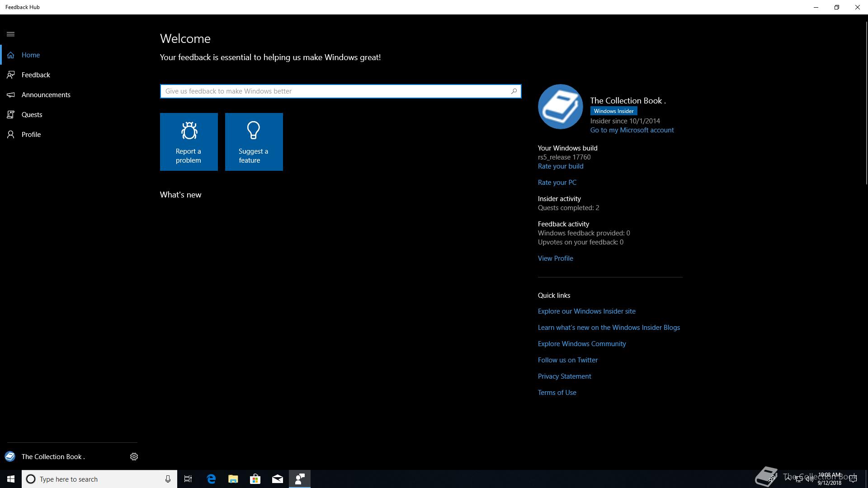Image resolution: width=868 pixels, height=488 pixels.
Task: Open the Feedback section in sidebar
Action: tap(36, 75)
